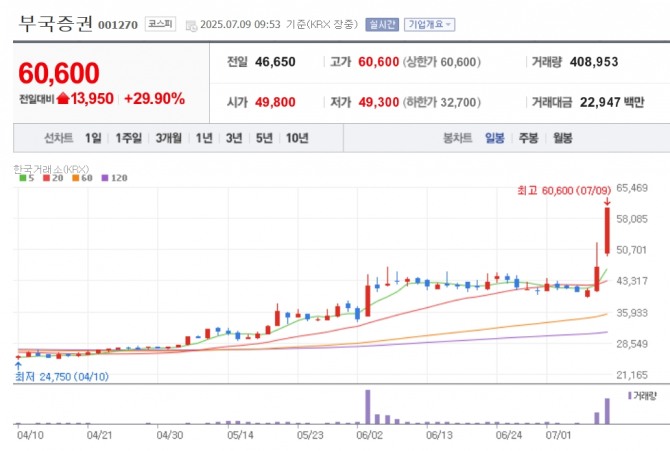Select the 5년 line chart tab

point(264,138)
